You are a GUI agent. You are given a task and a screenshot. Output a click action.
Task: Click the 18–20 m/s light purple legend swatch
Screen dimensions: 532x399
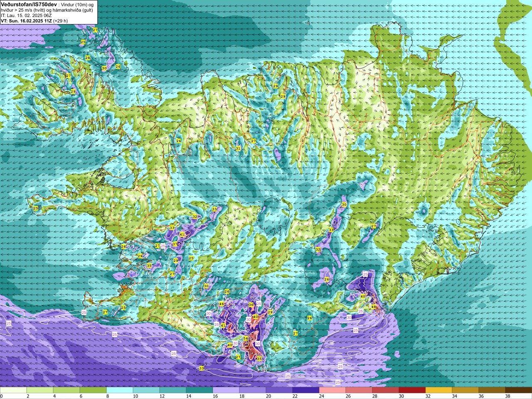tap(253, 390)
